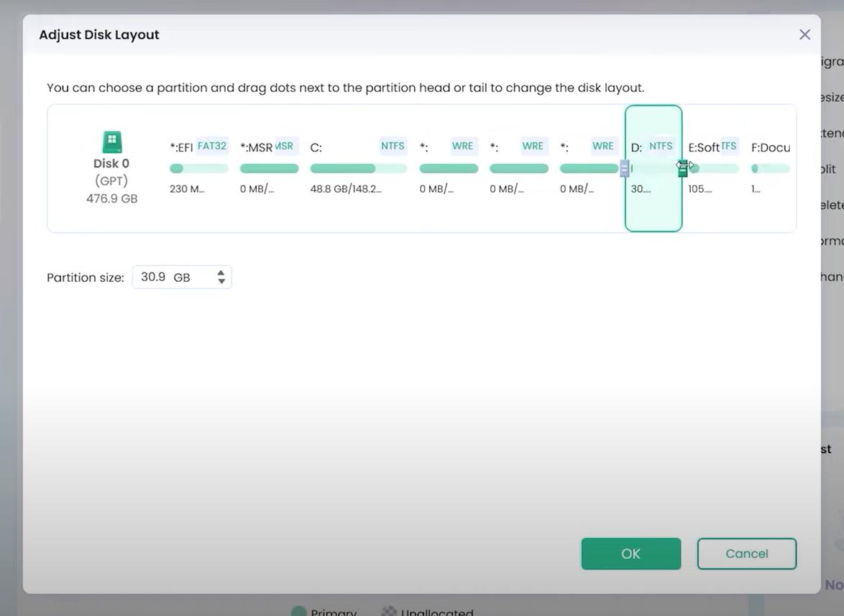Click the Disk 0 drive icon
The height and width of the screenshot is (616, 844).
(112, 142)
